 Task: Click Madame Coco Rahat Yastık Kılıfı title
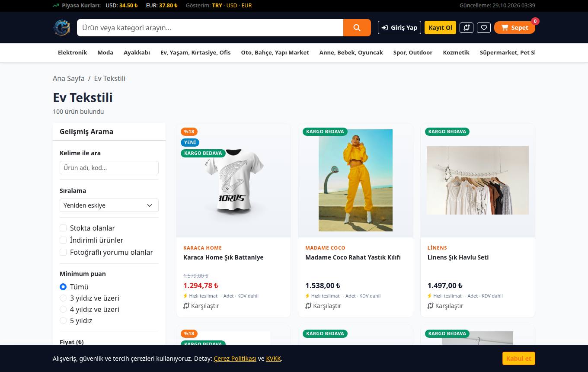(x=353, y=257)
